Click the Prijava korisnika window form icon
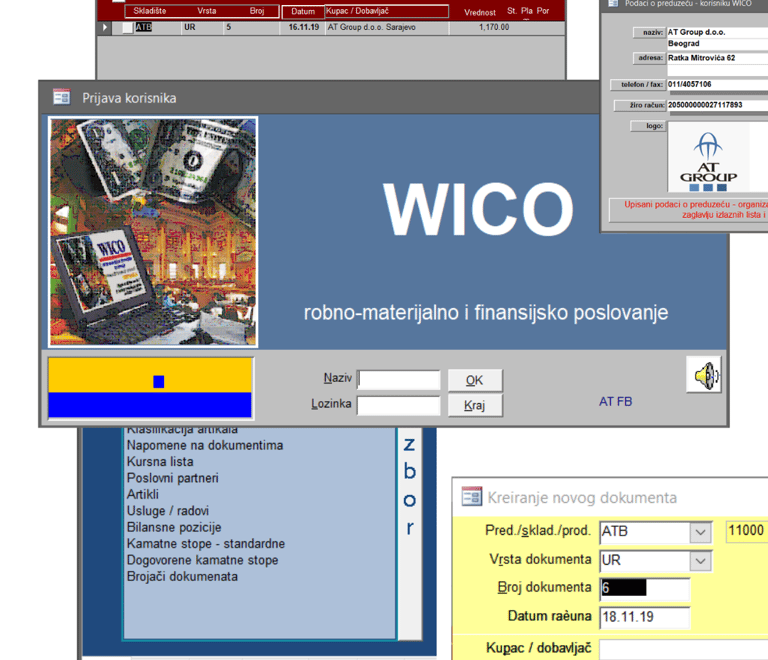 (62, 97)
